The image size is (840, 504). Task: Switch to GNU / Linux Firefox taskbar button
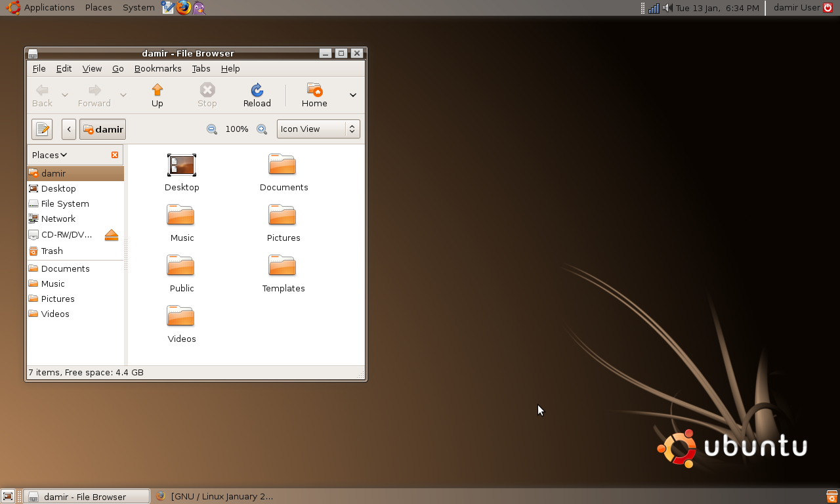coord(215,497)
